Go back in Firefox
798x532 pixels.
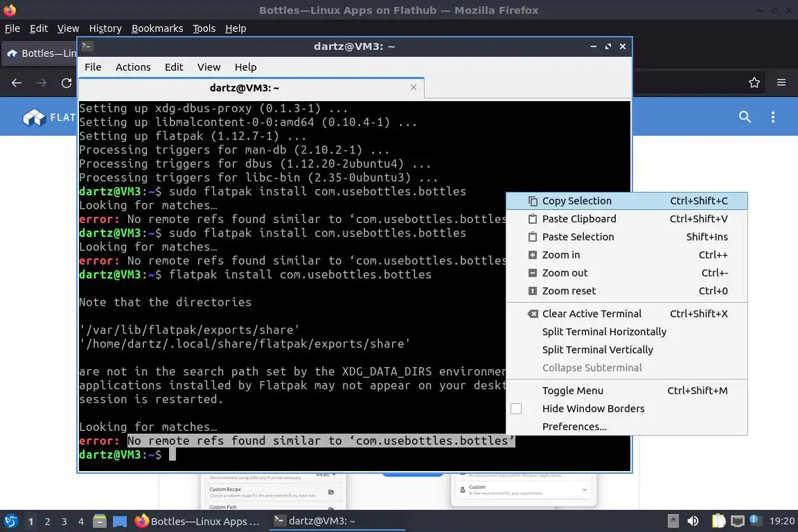click(x=17, y=83)
